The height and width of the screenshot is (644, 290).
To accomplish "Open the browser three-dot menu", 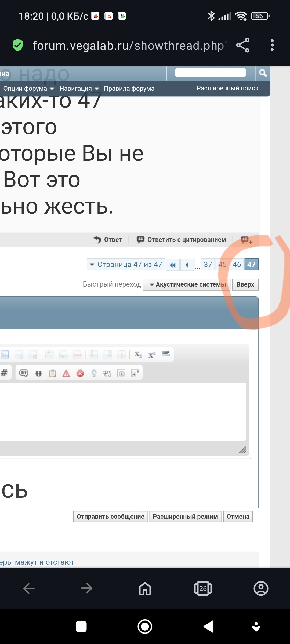I will (x=272, y=45).
